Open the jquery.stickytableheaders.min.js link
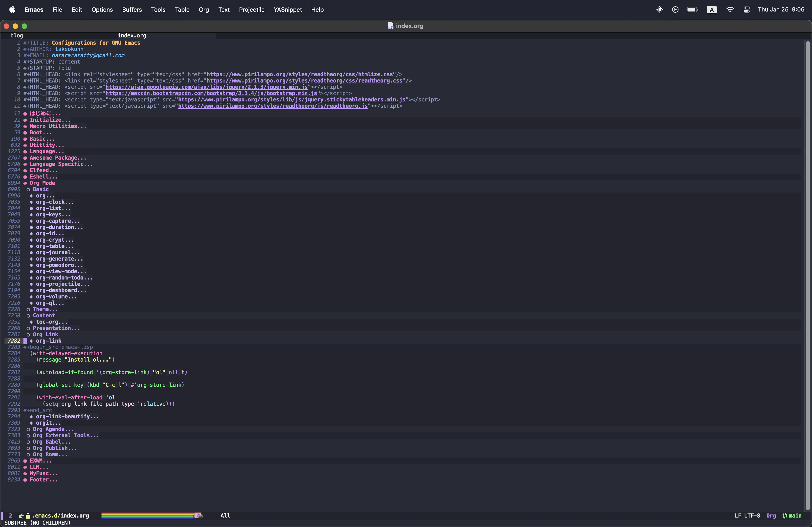This screenshot has width=812, height=527. [292, 100]
